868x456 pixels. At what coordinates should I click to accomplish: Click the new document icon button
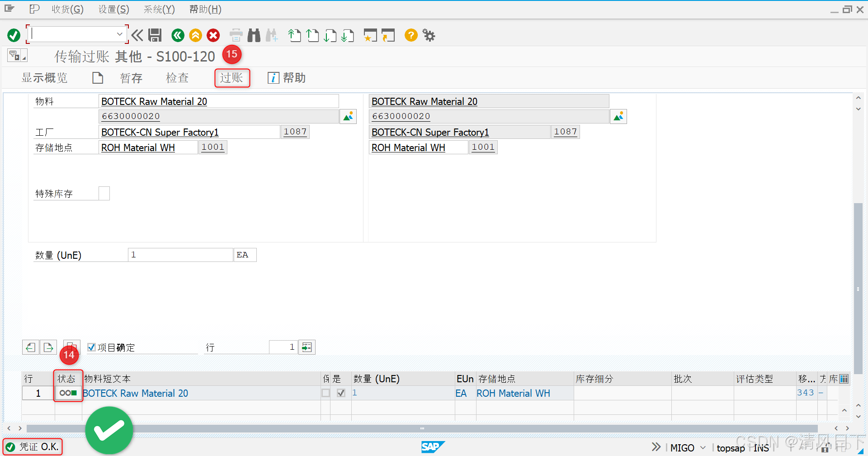pyautogui.click(x=98, y=78)
